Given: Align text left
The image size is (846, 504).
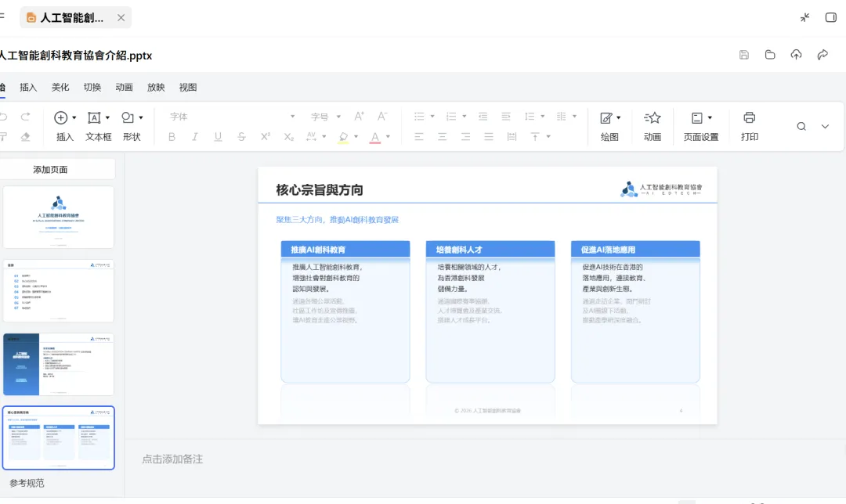Looking at the screenshot, I should (418, 137).
